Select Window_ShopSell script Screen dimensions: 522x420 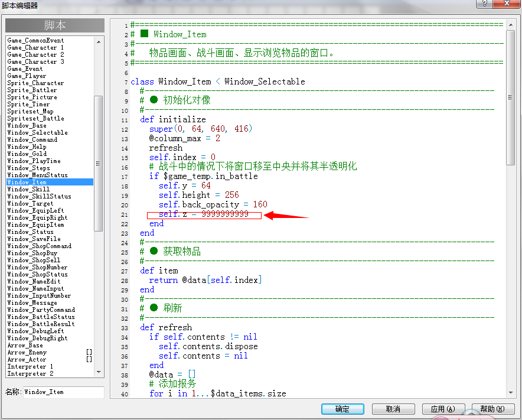[x=34, y=260]
